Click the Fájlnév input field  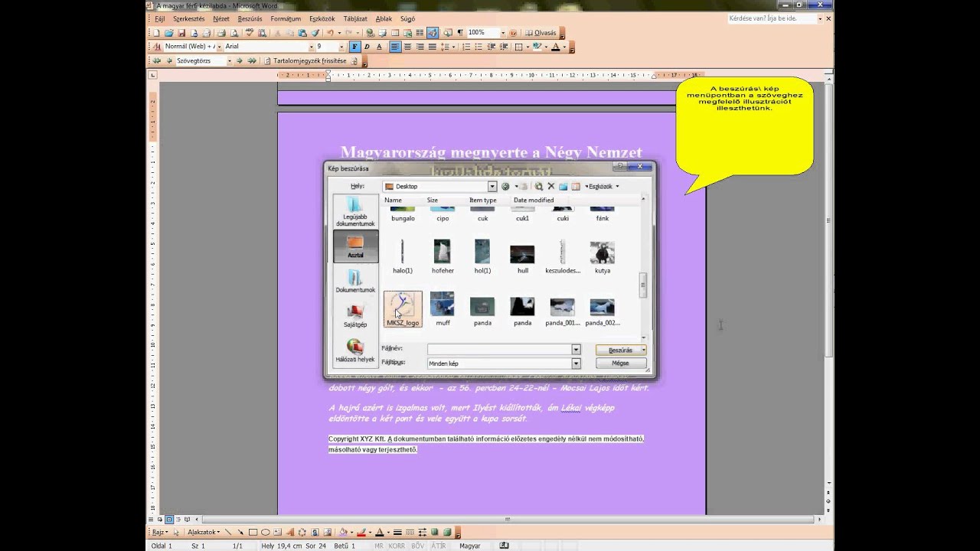[x=499, y=349]
